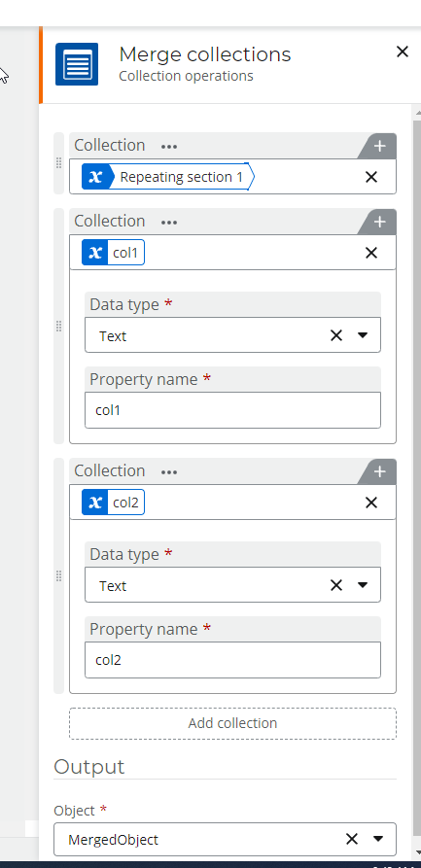The width and height of the screenshot is (421, 868).
Task: Open options ellipsis for col1 Collection
Action: (x=169, y=223)
